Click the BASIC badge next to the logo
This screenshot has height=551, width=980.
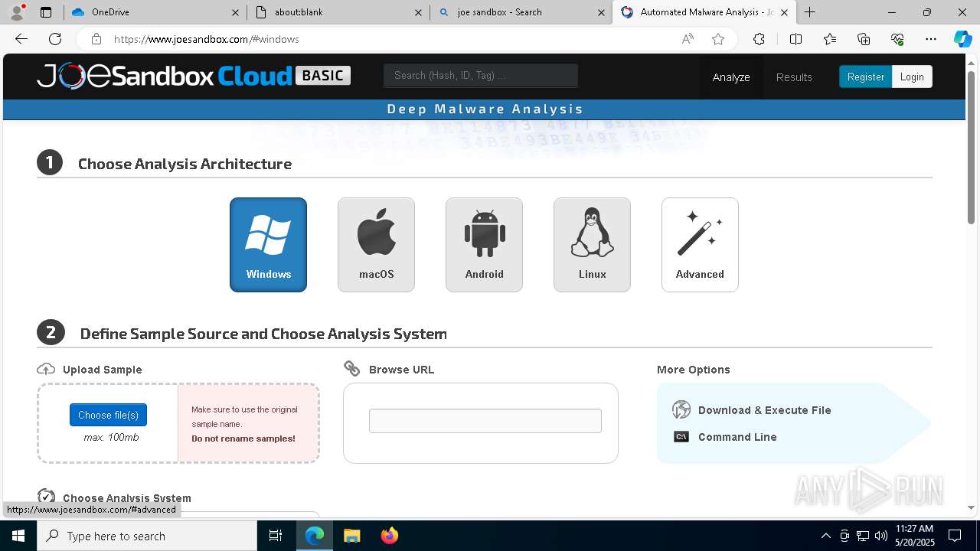click(x=322, y=75)
